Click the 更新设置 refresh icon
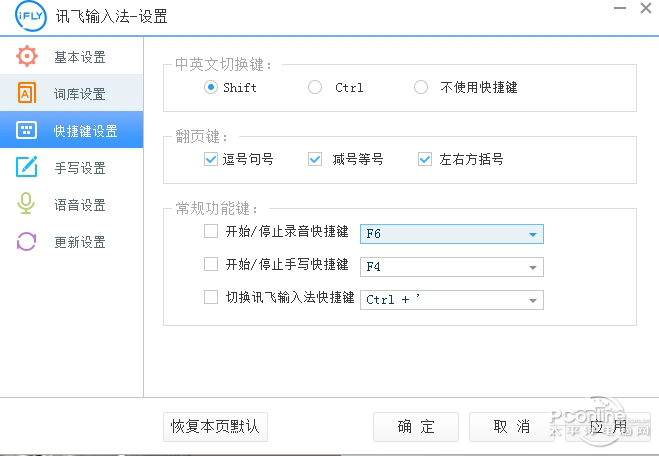The width and height of the screenshot is (659, 456). pos(27,242)
